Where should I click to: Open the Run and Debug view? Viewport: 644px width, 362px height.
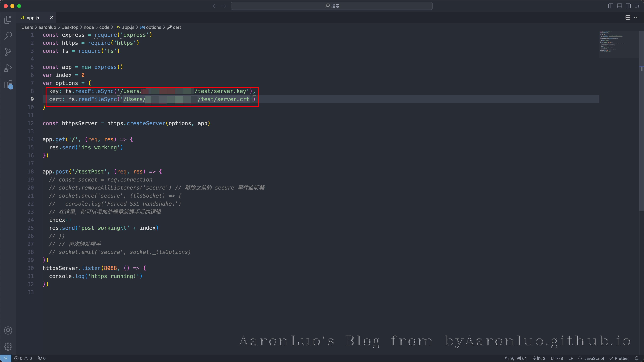pos(8,68)
